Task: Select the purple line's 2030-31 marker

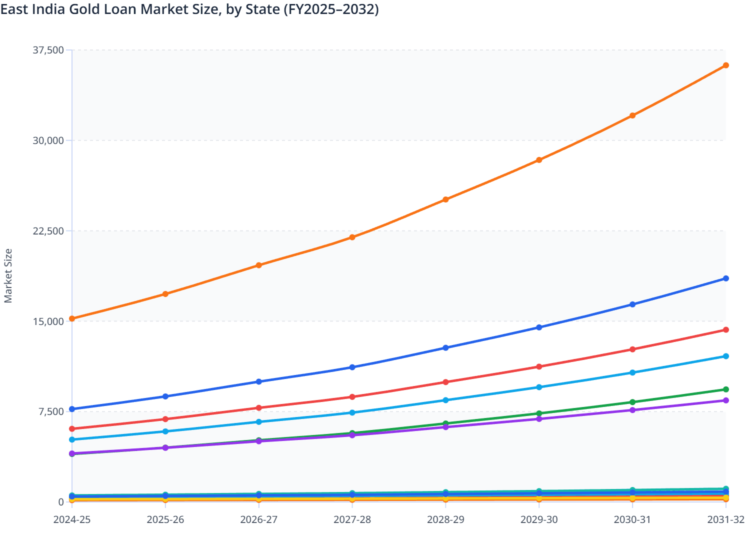Action: tap(632, 410)
